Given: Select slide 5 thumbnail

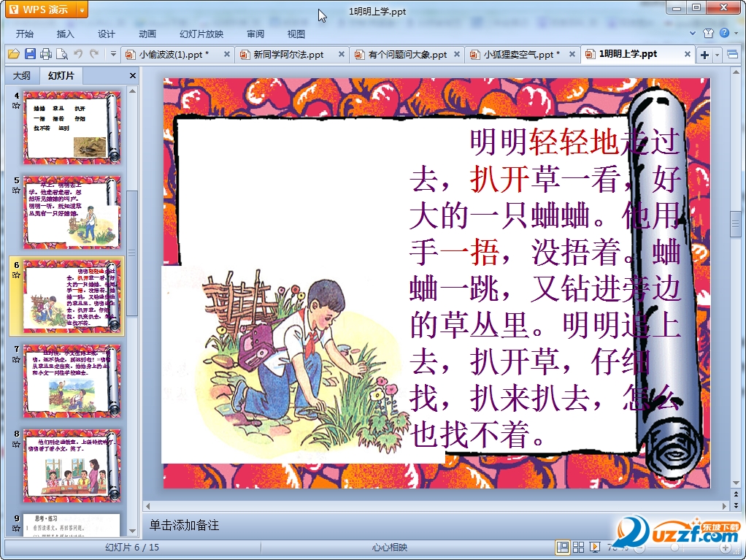Looking at the screenshot, I should click(72, 212).
